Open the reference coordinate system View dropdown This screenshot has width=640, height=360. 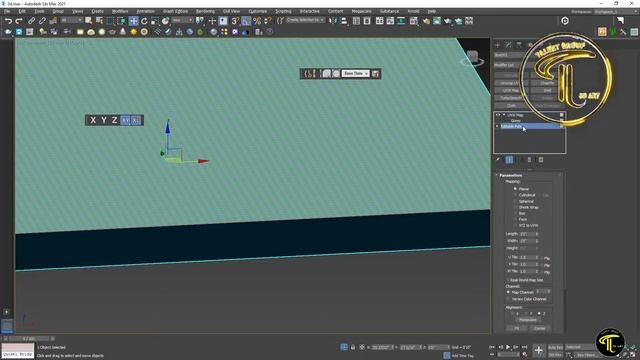[x=182, y=20]
